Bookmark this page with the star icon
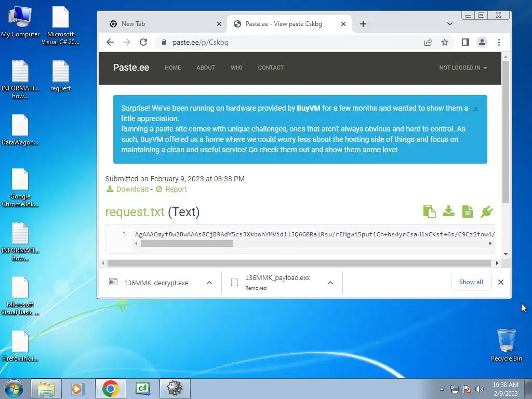The height and width of the screenshot is (399, 532). (x=445, y=43)
